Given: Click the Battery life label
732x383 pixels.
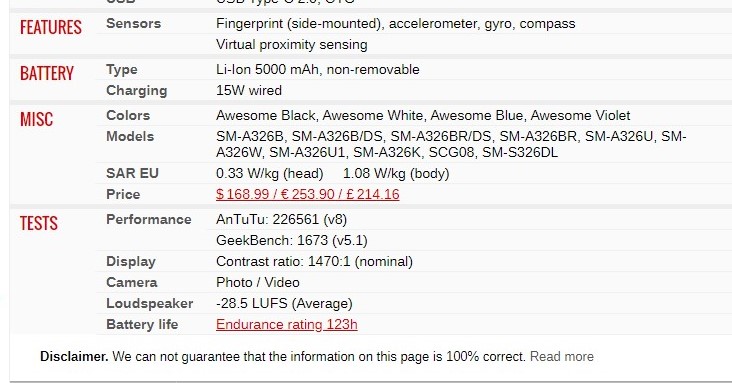Looking at the screenshot, I should point(142,325).
